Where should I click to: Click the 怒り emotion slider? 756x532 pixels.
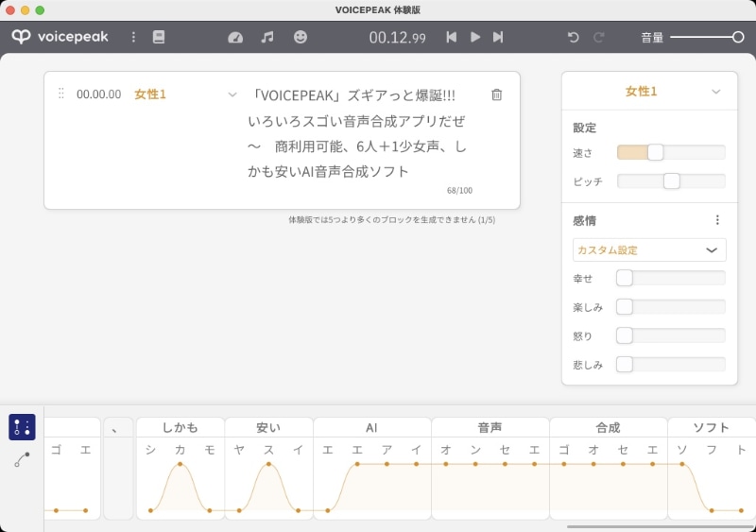(x=671, y=335)
